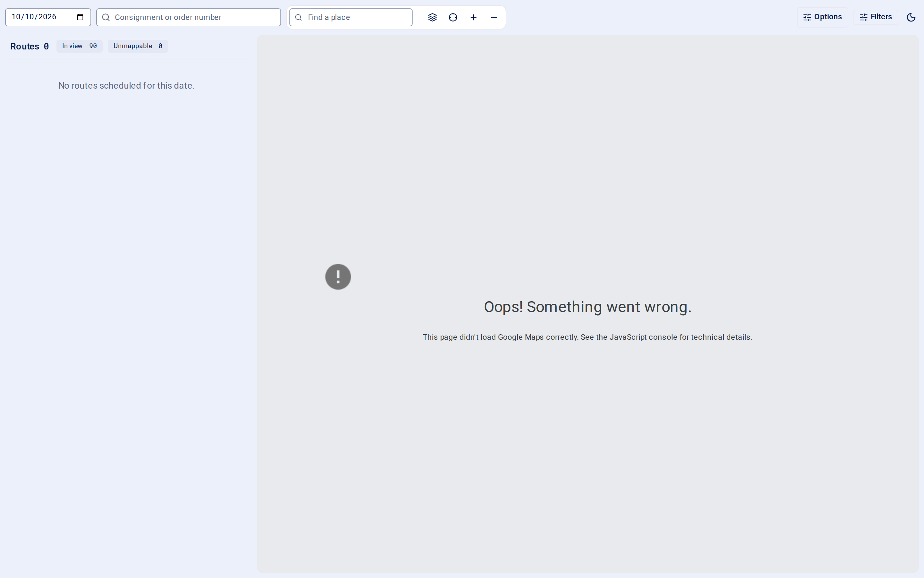Click the search icon in consignment field
This screenshot has height=578, width=924.
tap(106, 17)
